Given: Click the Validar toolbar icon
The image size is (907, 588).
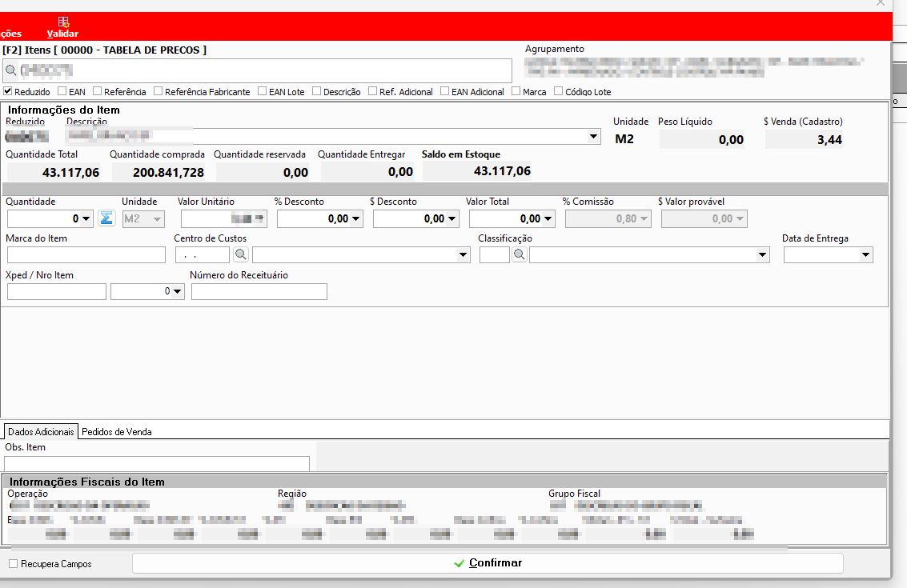Looking at the screenshot, I should click(63, 22).
